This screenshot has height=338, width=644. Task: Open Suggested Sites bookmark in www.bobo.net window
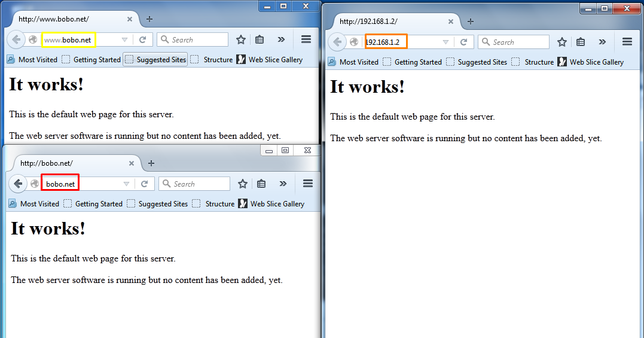coord(155,60)
